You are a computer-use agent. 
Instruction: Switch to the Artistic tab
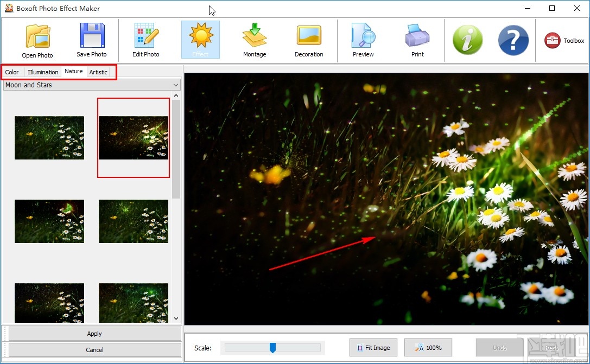98,72
